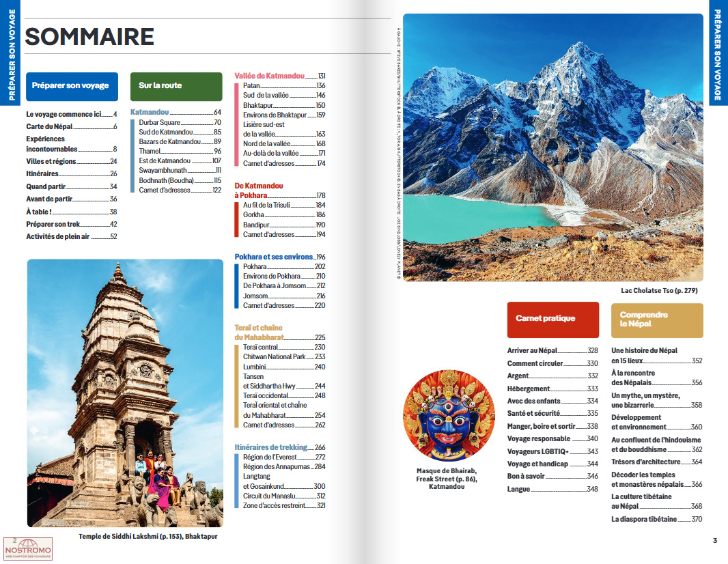Select the 'Argent' entry
This screenshot has width=728, height=564.
[552, 376]
